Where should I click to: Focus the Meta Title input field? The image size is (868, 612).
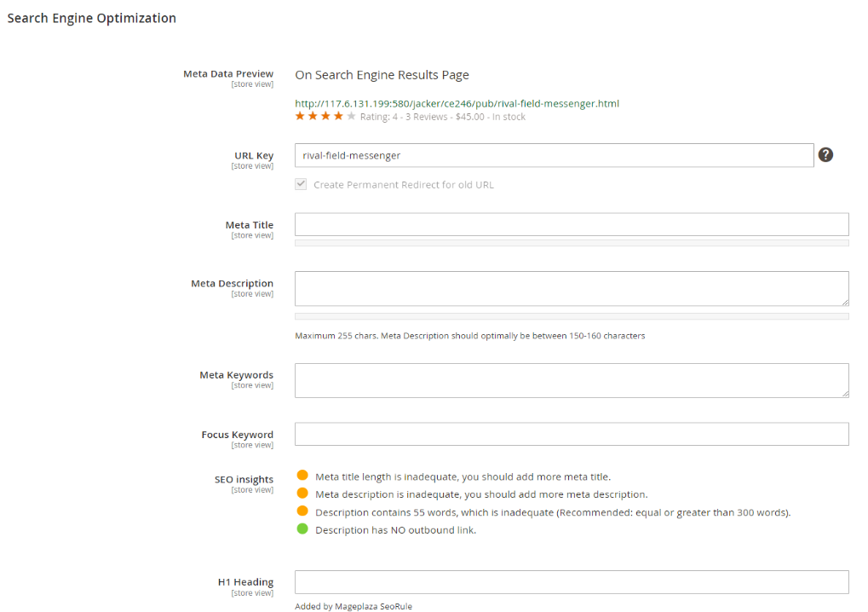tap(572, 224)
